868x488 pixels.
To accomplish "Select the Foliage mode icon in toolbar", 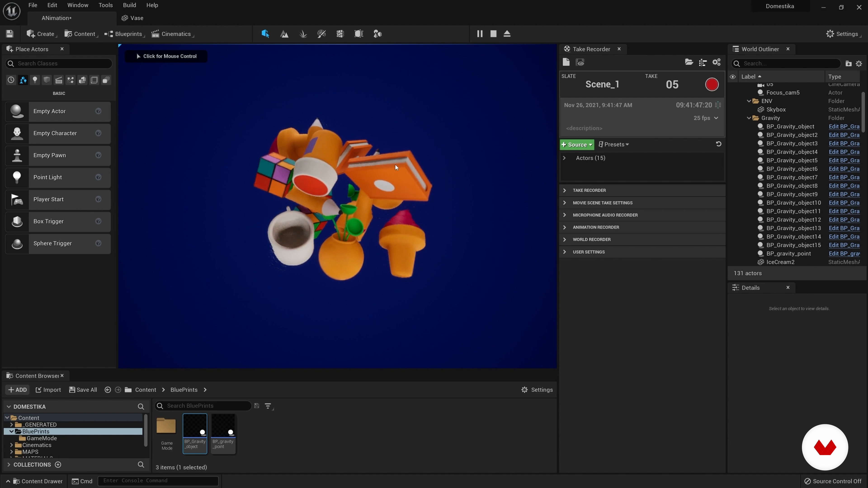I will [303, 34].
